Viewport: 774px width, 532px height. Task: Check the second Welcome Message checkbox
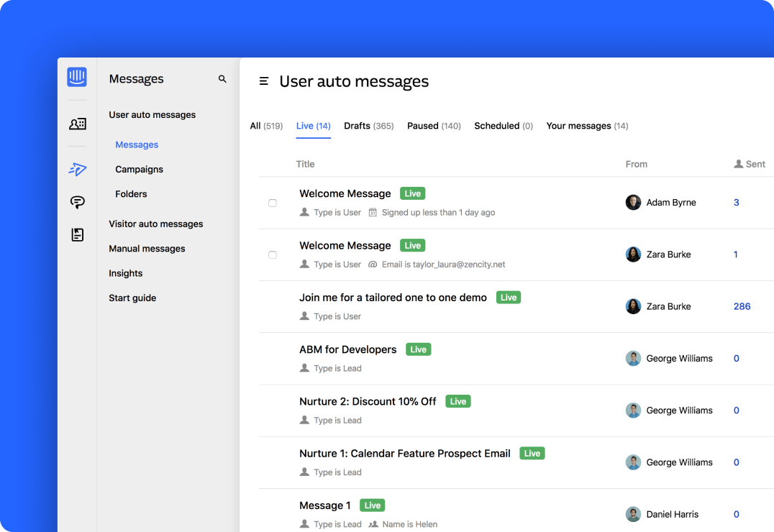coord(273,254)
